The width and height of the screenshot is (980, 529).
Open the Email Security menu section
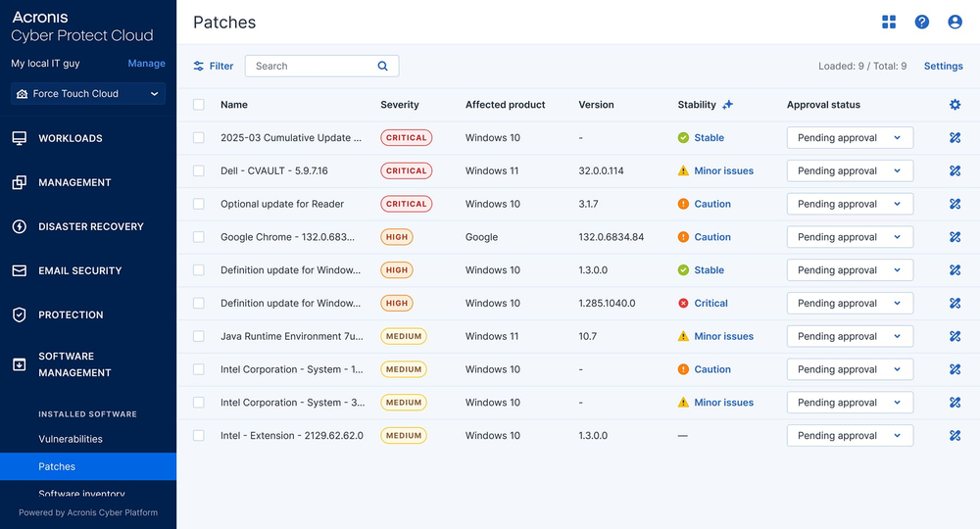tap(80, 271)
